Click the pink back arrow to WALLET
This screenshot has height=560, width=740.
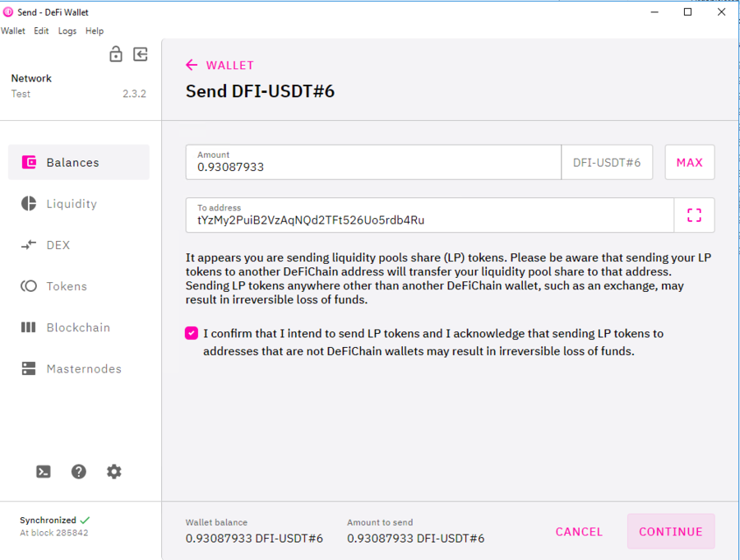point(191,64)
